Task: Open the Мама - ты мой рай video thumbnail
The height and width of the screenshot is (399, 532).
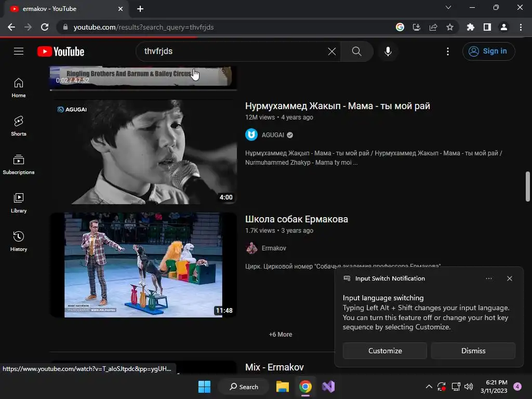Action: [x=143, y=152]
